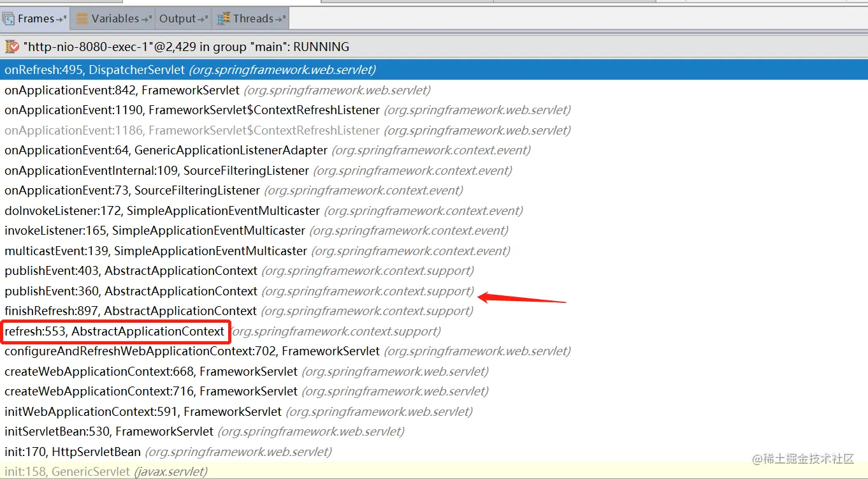868x479 pixels.
Task: Select frame createWebApplicationContext:716, FrameworkServlet
Action: [434, 391]
